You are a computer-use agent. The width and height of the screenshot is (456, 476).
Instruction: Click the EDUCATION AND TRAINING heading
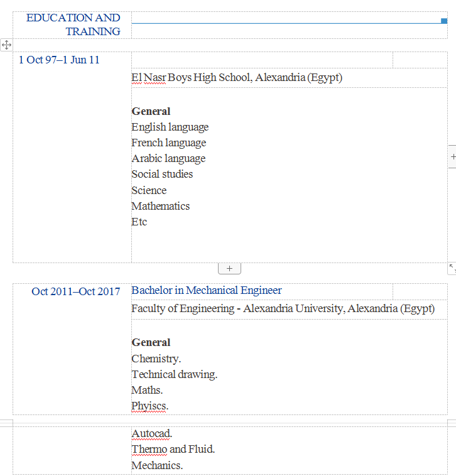click(x=73, y=24)
